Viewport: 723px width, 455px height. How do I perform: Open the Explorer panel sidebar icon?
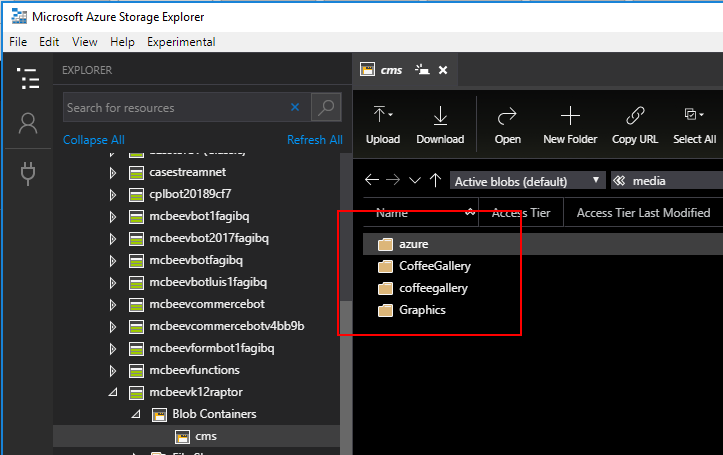[x=28, y=79]
